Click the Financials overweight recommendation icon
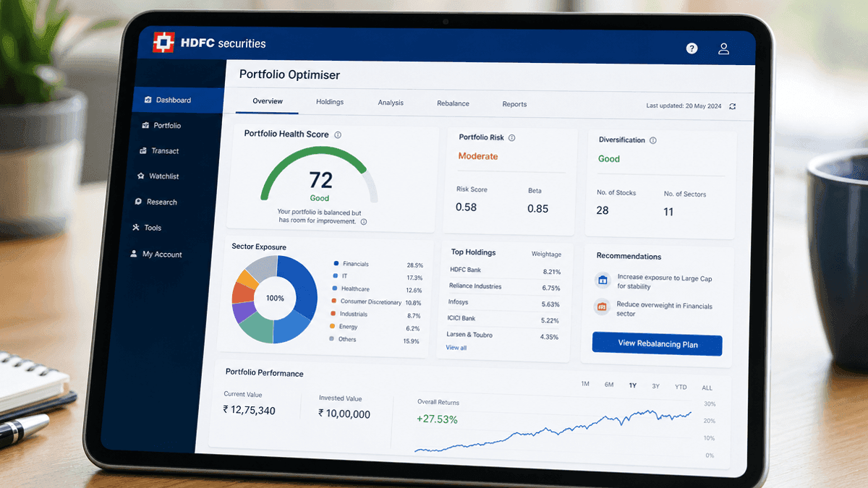The image size is (868, 488). (601, 307)
